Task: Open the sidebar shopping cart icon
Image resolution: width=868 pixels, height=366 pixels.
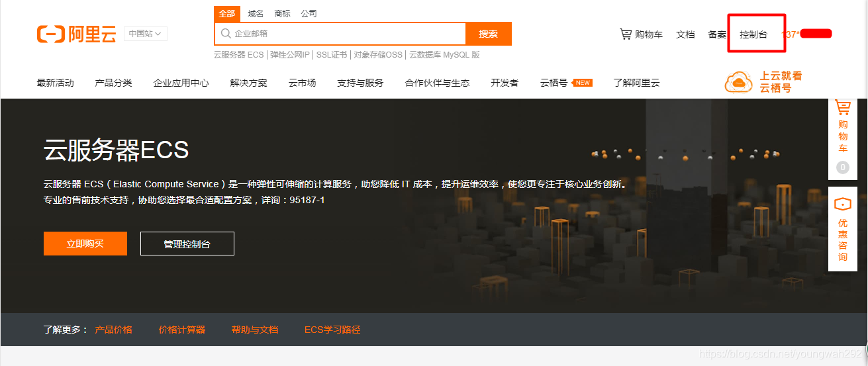Action: tap(842, 107)
